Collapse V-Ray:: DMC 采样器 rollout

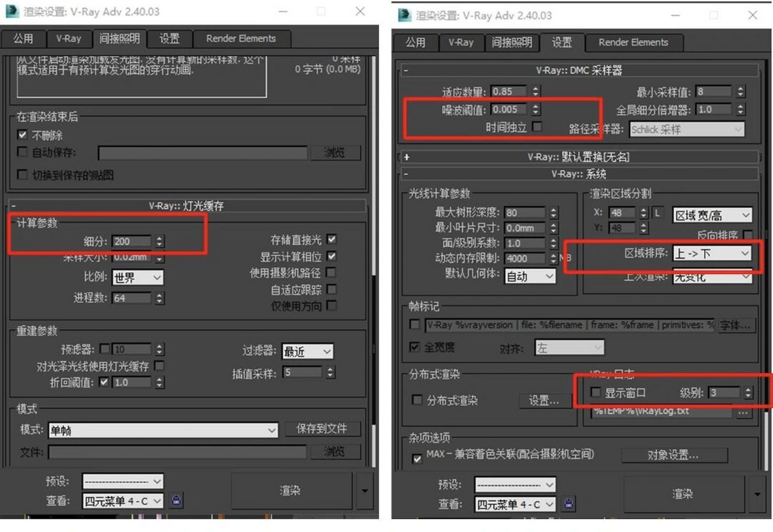click(x=579, y=70)
